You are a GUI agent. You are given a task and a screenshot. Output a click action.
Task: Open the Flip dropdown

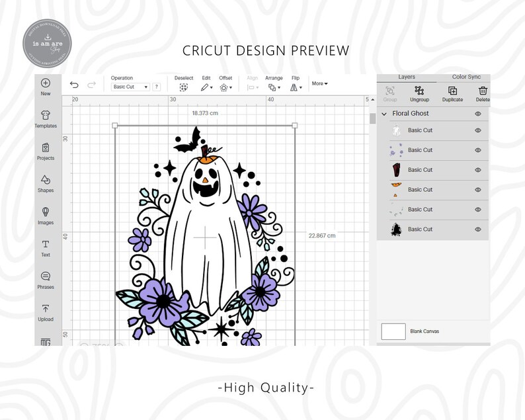tap(296, 87)
